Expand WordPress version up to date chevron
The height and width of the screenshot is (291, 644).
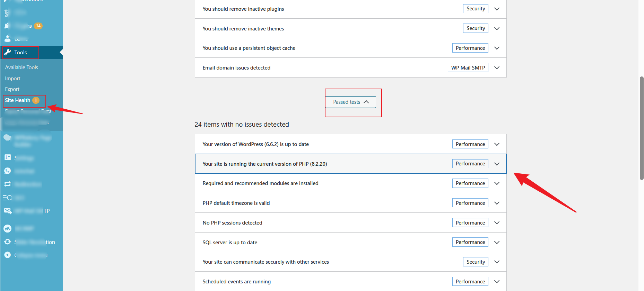click(497, 144)
